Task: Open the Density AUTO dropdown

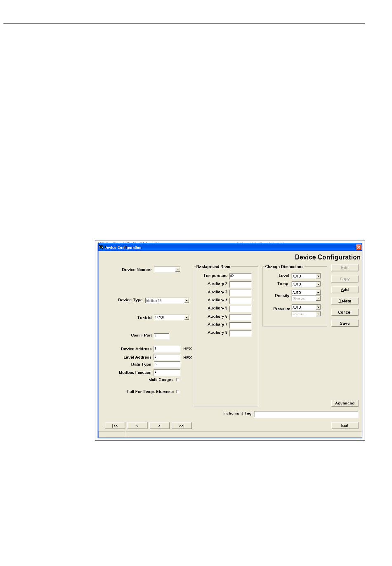Action: 318,293
